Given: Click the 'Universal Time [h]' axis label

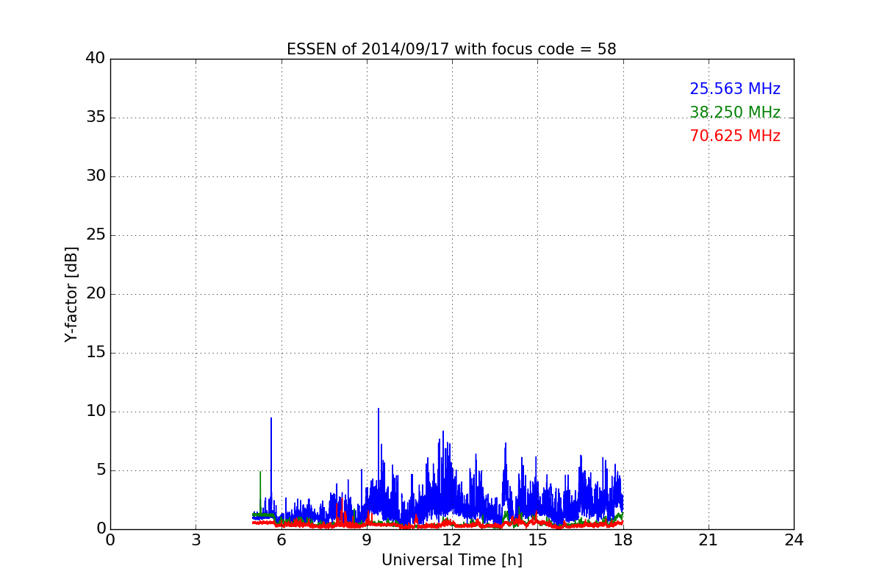Looking at the screenshot, I should pos(451,560).
